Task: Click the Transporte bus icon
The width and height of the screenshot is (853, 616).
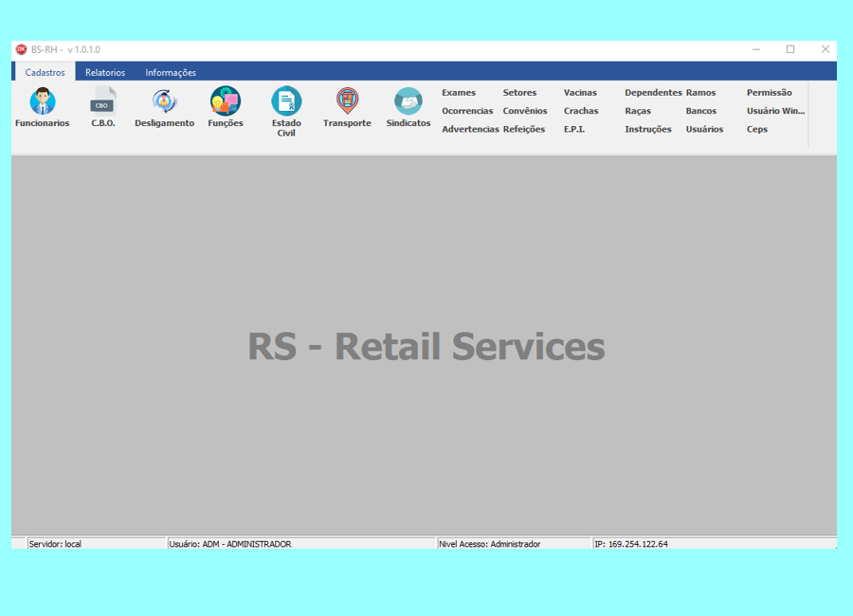Action: pyautogui.click(x=347, y=100)
